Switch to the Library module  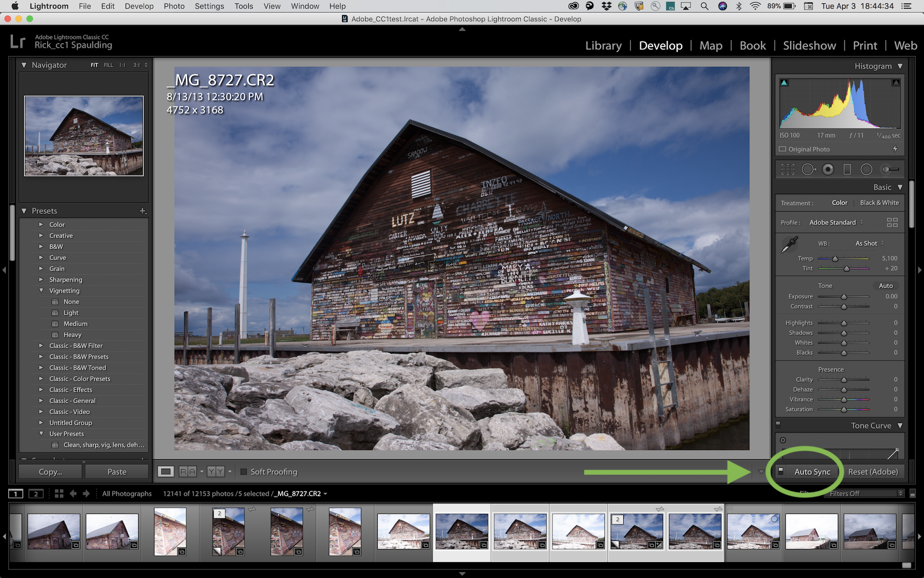pyautogui.click(x=603, y=46)
